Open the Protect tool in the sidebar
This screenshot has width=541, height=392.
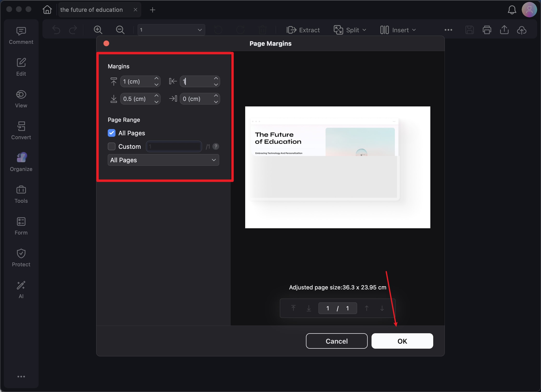pyautogui.click(x=21, y=258)
